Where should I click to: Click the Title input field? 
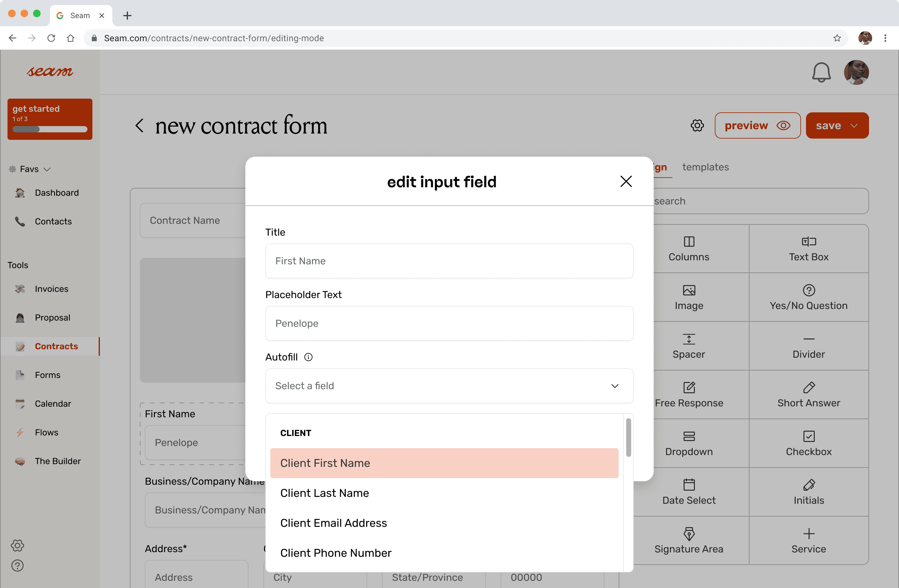(449, 261)
